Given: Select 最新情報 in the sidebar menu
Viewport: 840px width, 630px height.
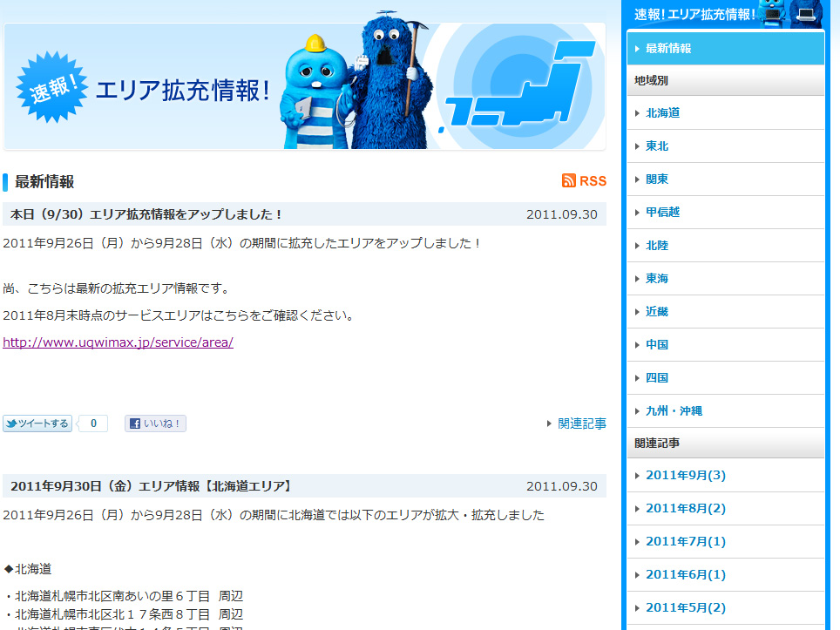Looking at the screenshot, I should 668,49.
